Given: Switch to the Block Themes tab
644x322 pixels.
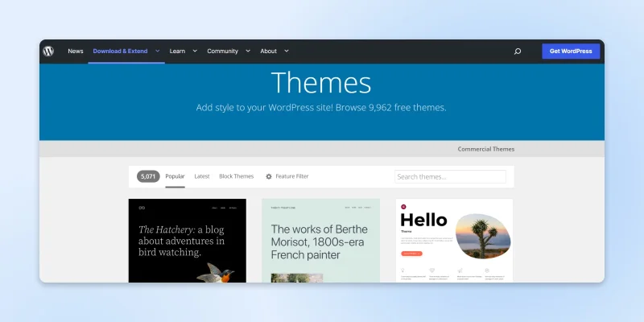Looking at the screenshot, I should [236, 176].
